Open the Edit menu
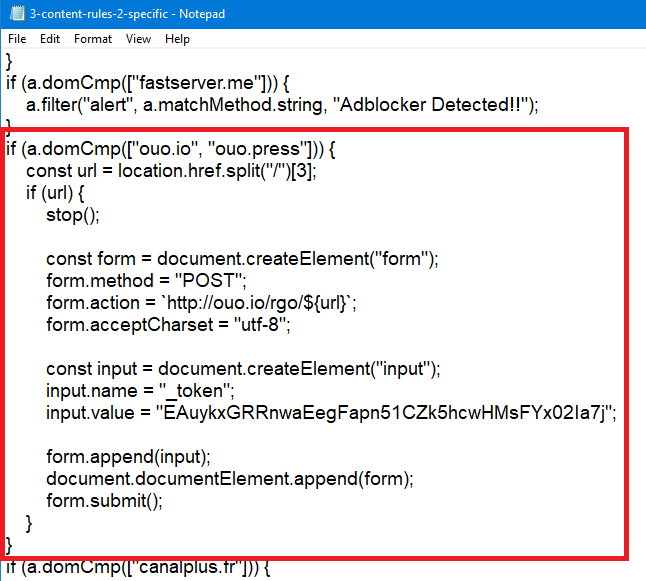This screenshot has height=581, width=646. [50, 39]
